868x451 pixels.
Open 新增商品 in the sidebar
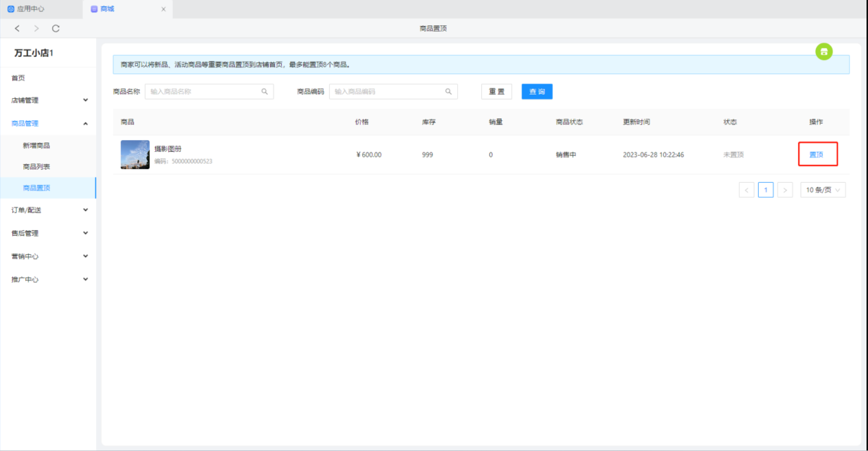36,146
